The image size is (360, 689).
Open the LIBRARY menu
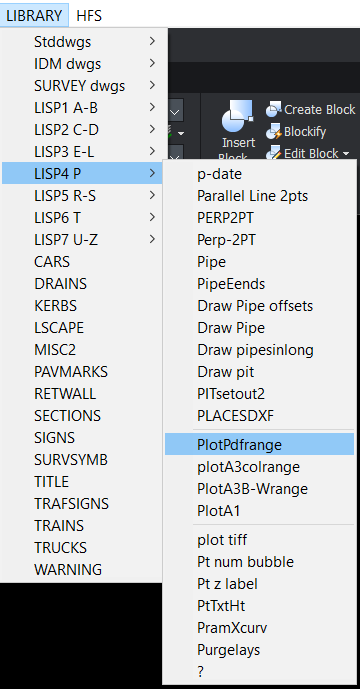coord(34,16)
